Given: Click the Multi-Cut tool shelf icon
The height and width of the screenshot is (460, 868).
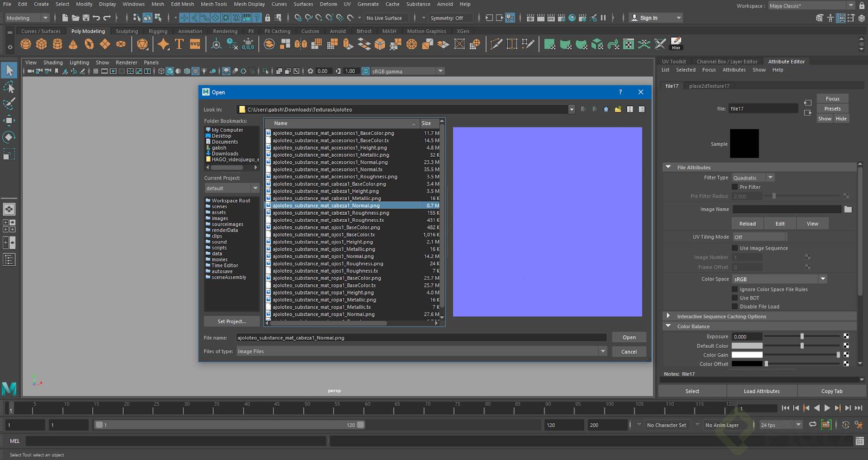Looking at the screenshot, I should (x=496, y=44).
